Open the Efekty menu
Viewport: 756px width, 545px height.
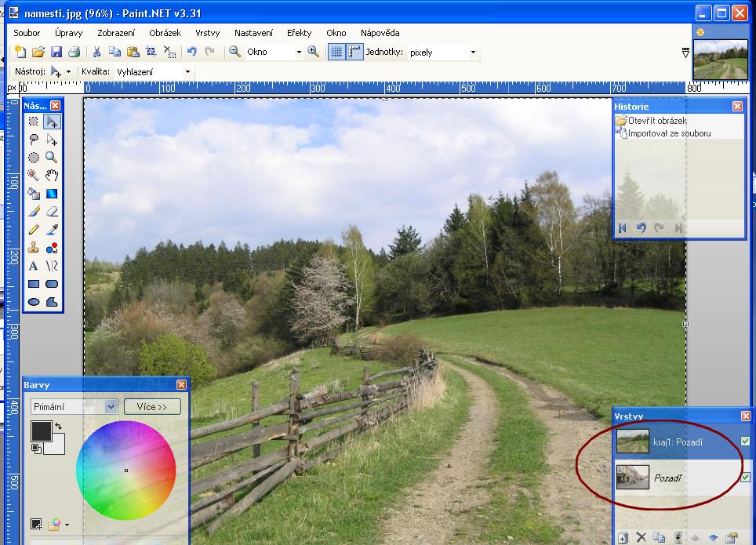[x=299, y=33]
